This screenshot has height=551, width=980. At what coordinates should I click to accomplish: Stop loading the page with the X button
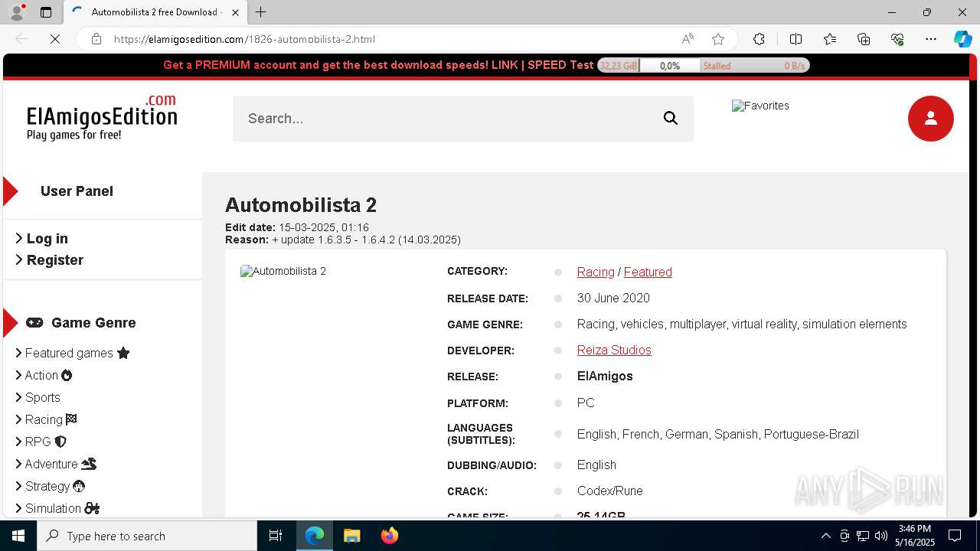pos(55,39)
